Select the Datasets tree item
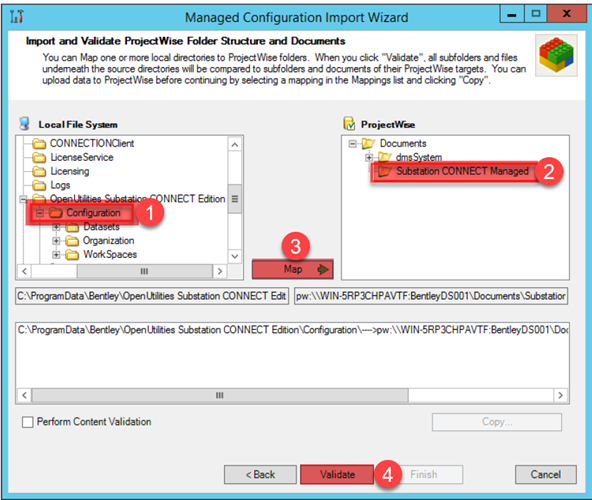This screenshot has height=500, width=592. click(101, 227)
